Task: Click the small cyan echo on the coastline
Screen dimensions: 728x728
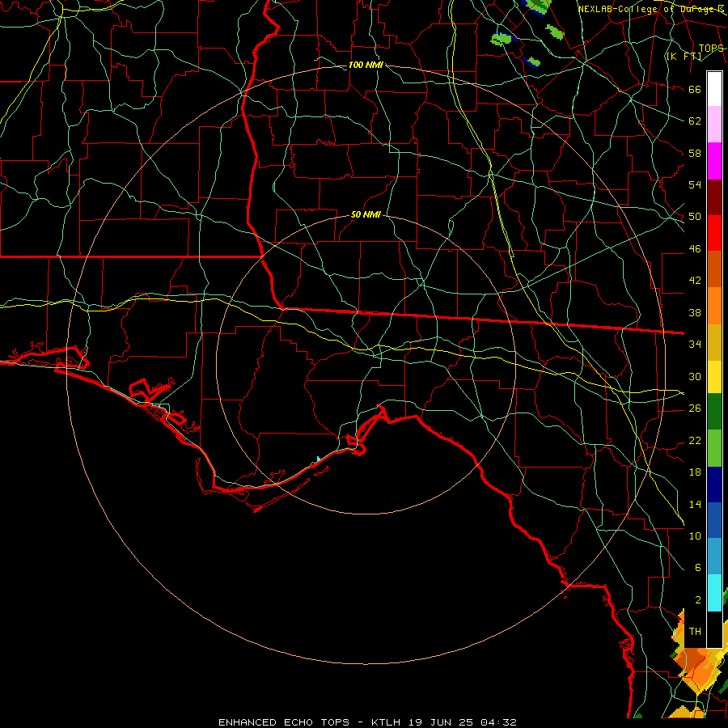Action: pos(318,459)
